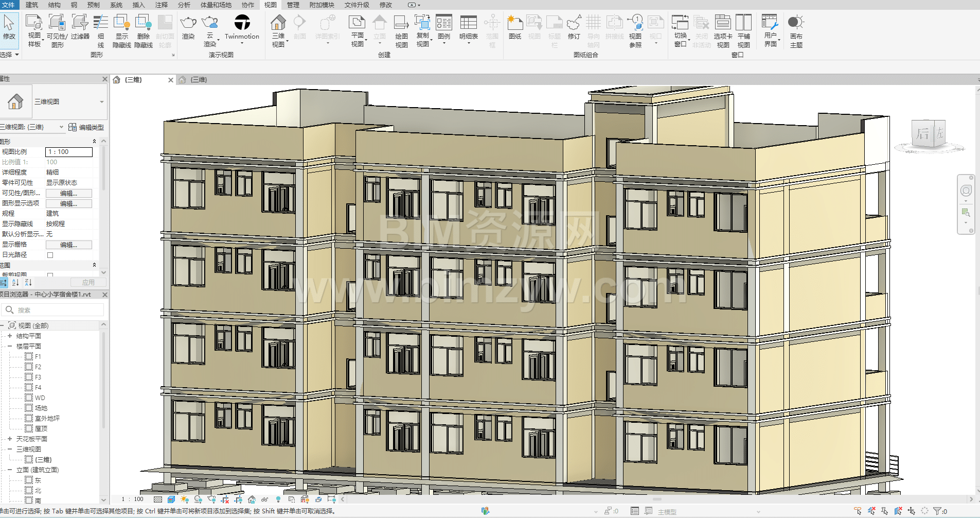The image size is (980, 518).
Task: Click the Twinmotion icon in the ribbon
Action: 242,23
